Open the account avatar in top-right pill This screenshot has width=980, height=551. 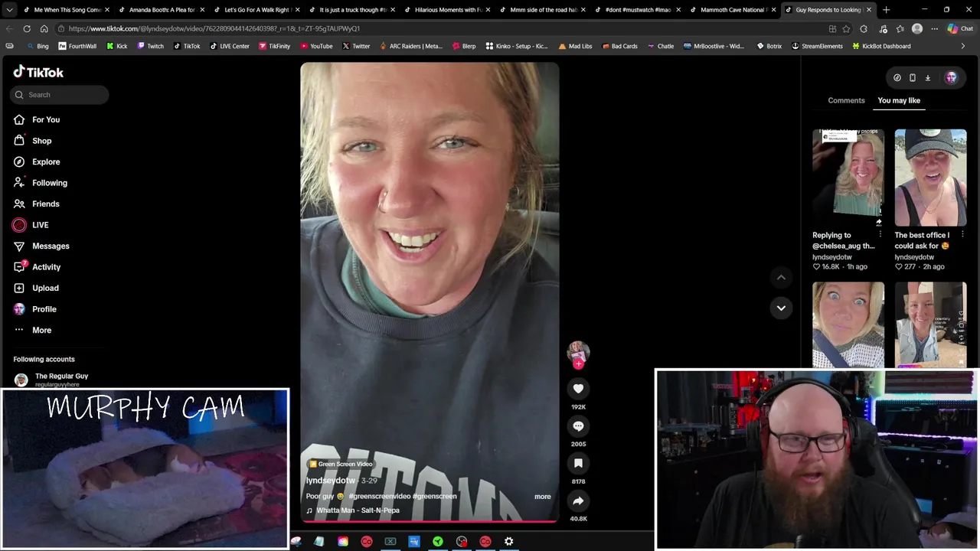(x=951, y=77)
